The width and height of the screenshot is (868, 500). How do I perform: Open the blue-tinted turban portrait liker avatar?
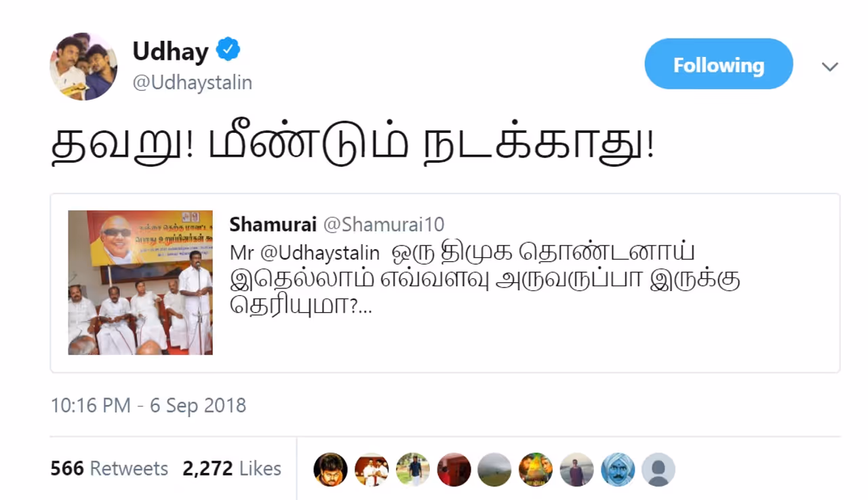pyautogui.click(x=618, y=469)
